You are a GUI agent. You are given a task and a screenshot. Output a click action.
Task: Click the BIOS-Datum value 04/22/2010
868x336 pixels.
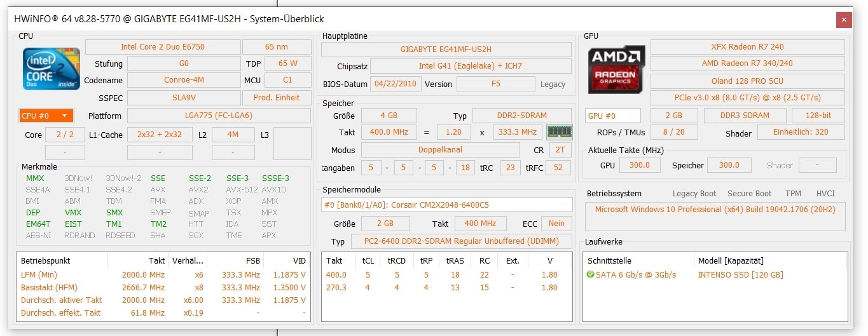coord(396,84)
